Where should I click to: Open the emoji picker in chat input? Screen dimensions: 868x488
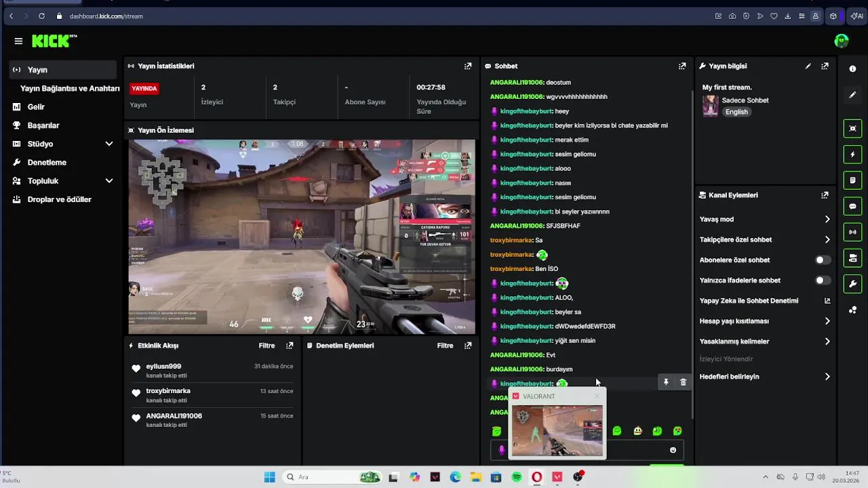(673, 450)
